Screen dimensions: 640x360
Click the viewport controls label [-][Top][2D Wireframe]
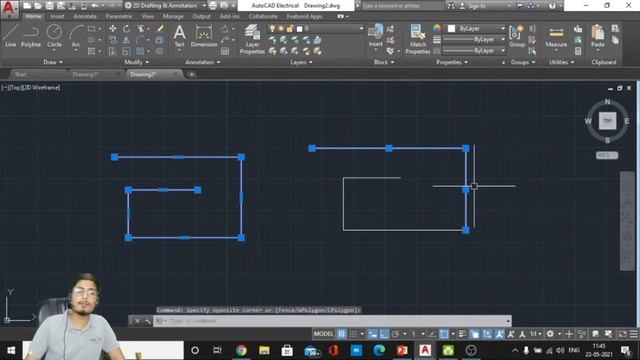tap(31, 87)
